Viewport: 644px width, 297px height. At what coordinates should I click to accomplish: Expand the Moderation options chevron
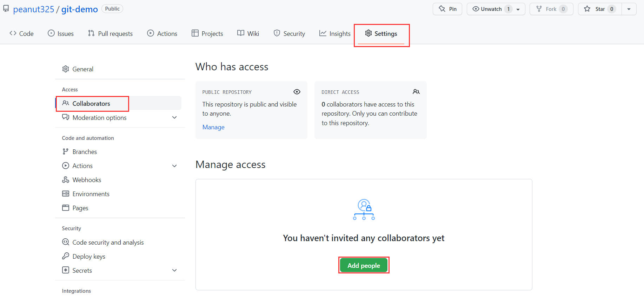pyautogui.click(x=174, y=117)
